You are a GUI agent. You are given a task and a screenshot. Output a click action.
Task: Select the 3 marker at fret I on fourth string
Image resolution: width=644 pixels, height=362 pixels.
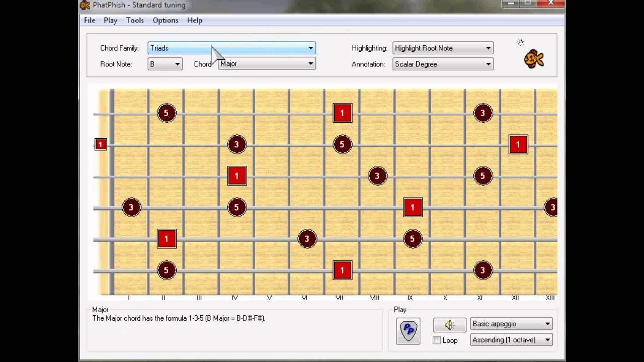131,207
